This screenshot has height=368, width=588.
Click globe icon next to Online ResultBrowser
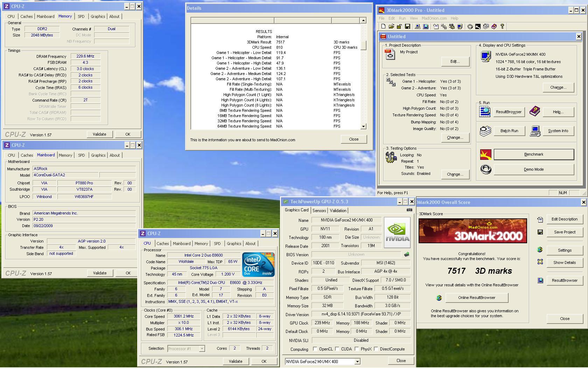pyautogui.click(x=439, y=298)
